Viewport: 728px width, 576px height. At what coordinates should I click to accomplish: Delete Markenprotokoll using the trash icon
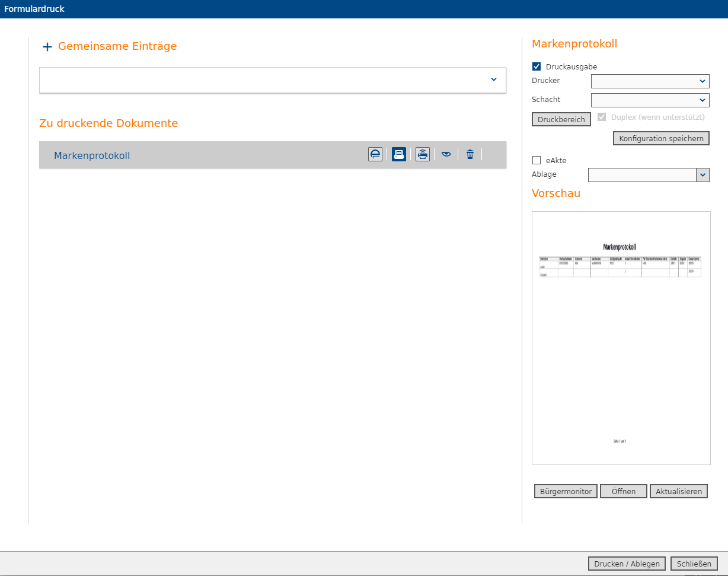point(470,155)
